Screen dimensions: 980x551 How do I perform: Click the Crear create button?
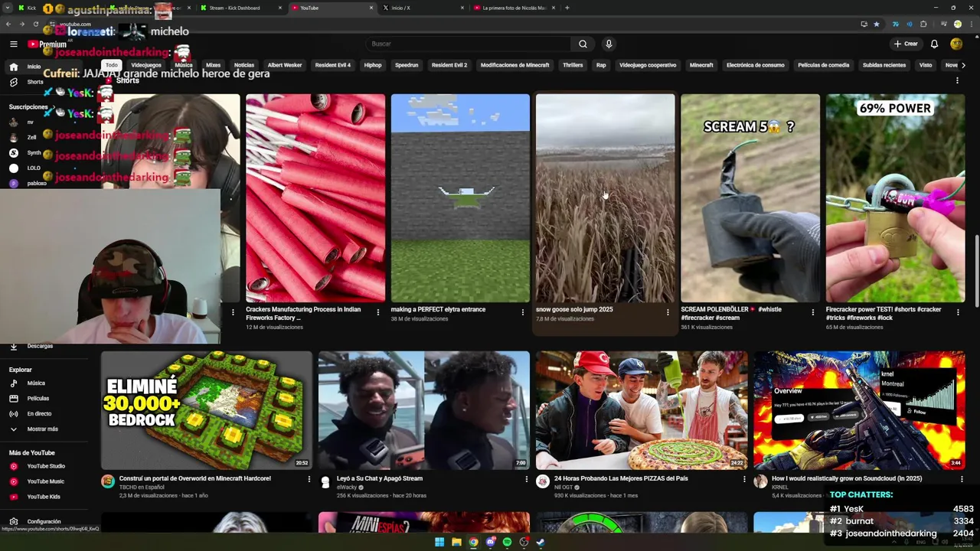click(906, 44)
